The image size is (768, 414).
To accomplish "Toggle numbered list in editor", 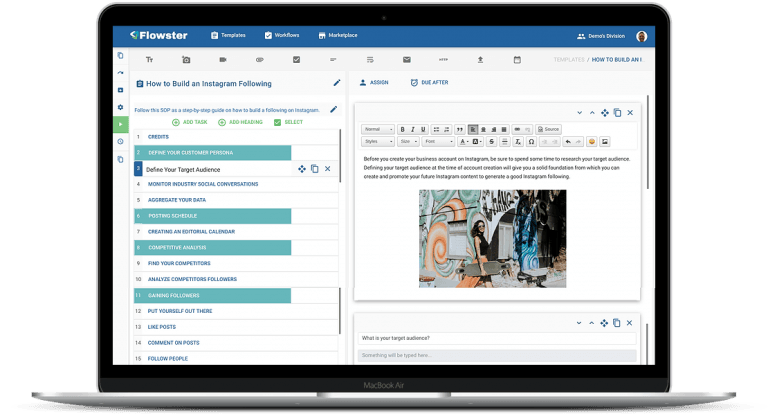I will tap(446, 129).
